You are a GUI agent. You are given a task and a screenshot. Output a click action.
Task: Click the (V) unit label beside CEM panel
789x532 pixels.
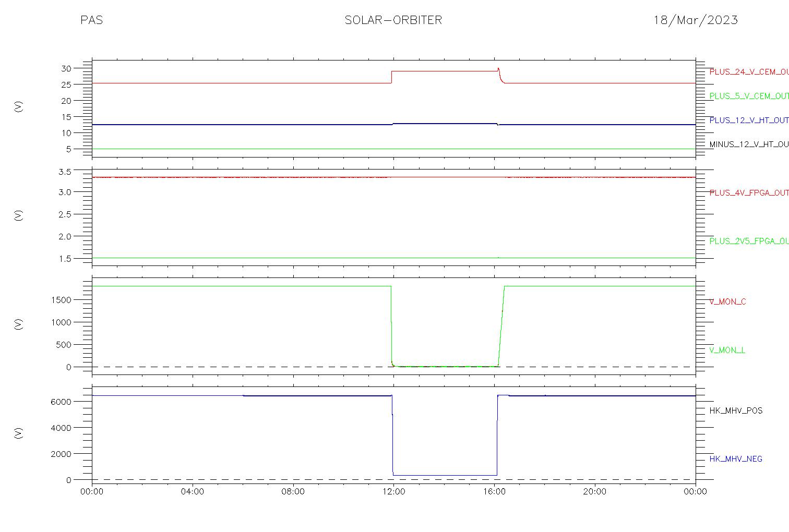tap(19, 107)
